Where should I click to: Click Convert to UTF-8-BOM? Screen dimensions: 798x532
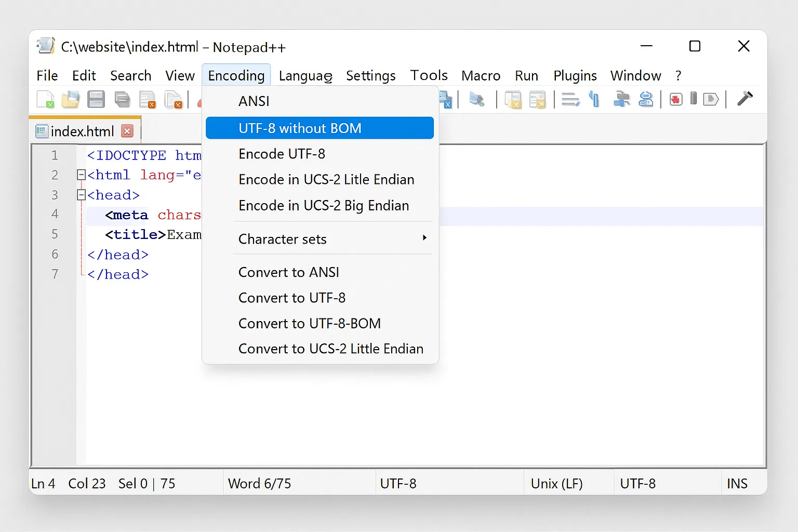tap(320, 323)
